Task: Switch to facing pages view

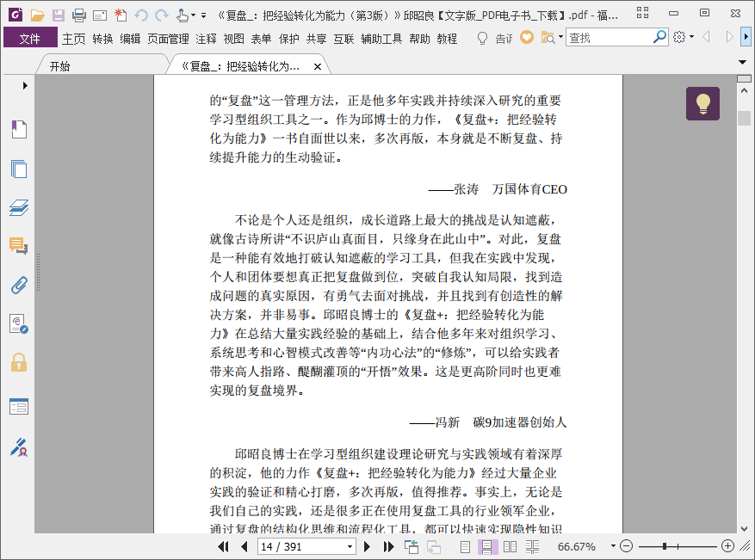Action: [x=510, y=546]
